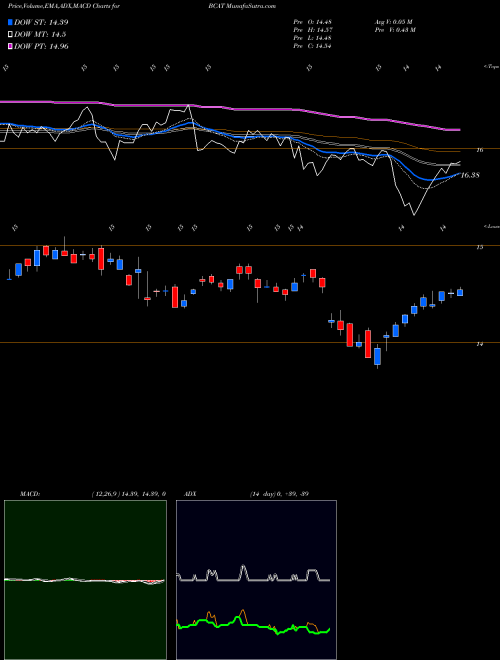The width and height of the screenshot is (500, 660).
Task: Click the 'ADX' panel label
Action: point(189,494)
